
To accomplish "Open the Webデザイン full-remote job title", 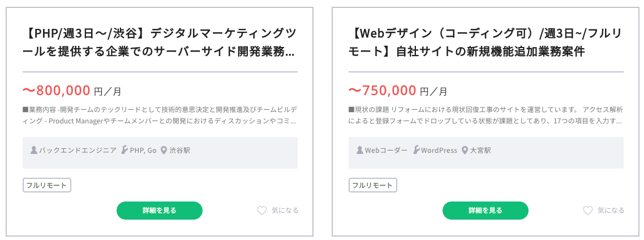I will tap(486, 42).
